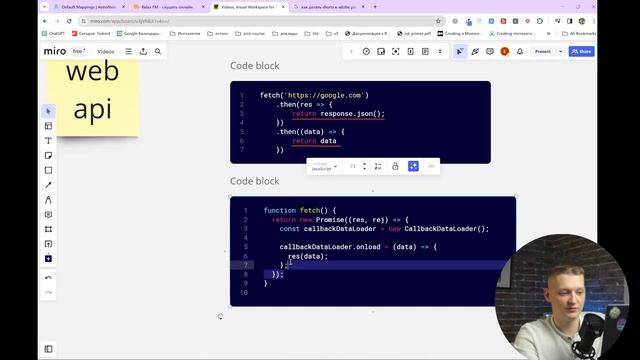Image resolution: width=640 pixels, height=360 pixels.
Task: Click the blue AI sparkle button
Action: point(413,166)
